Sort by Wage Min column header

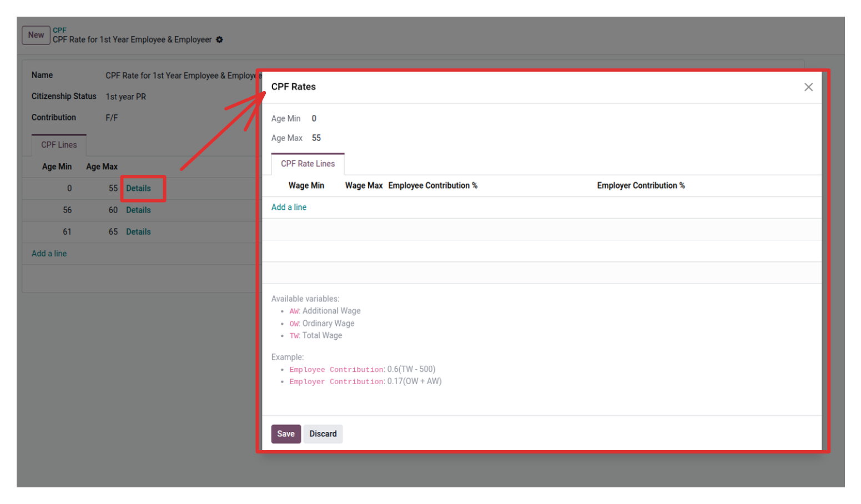(306, 185)
